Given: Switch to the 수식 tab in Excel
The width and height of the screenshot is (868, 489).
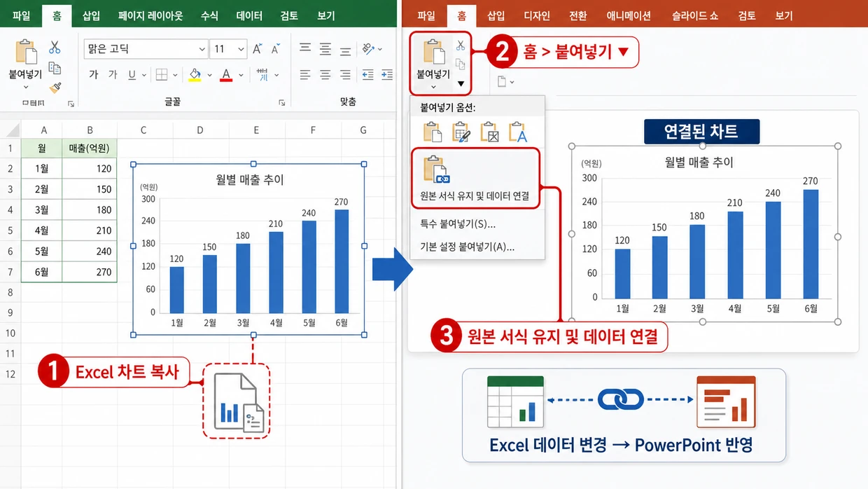Looking at the screenshot, I should point(209,15).
